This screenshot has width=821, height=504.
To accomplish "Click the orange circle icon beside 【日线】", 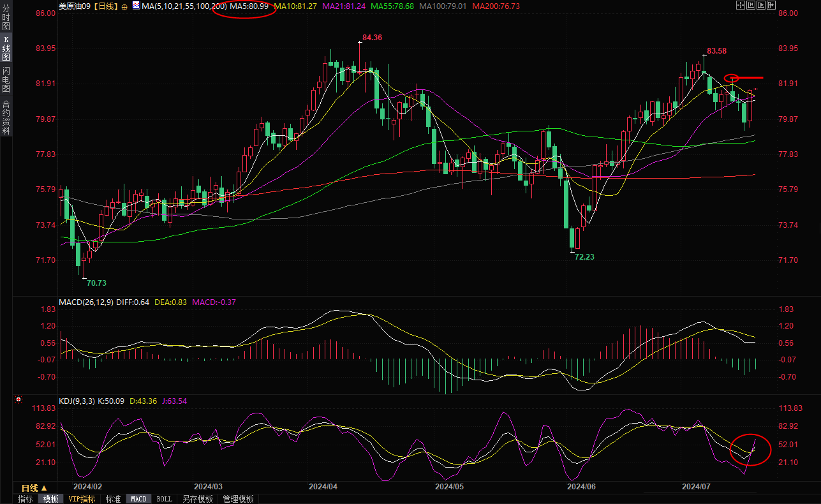I will coord(124,6).
